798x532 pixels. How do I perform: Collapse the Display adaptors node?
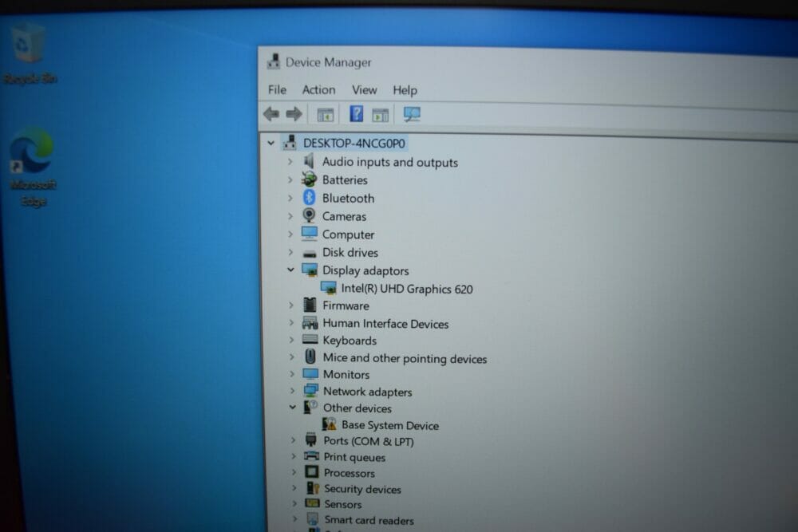coord(290,270)
